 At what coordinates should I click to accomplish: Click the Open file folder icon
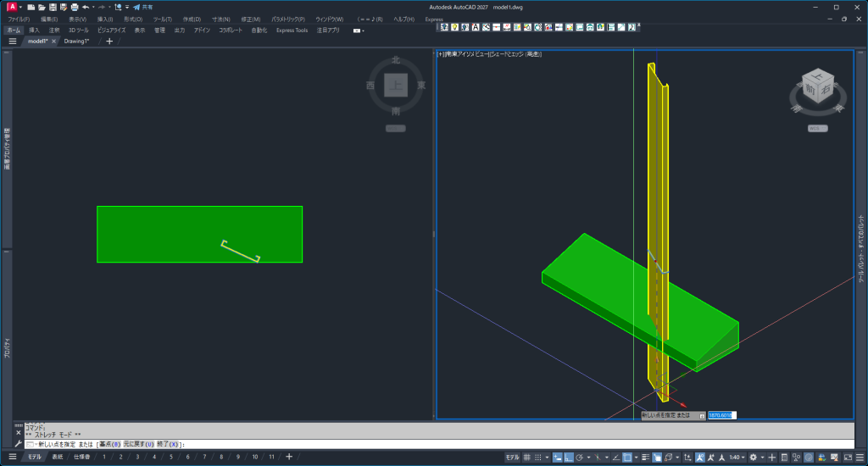pyautogui.click(x=42, y=7)
